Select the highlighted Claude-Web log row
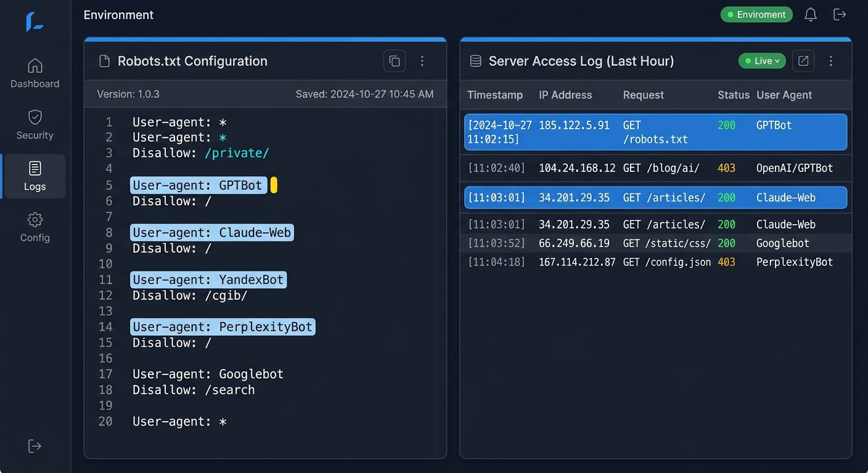868x473 pixels. click(655, 198)
